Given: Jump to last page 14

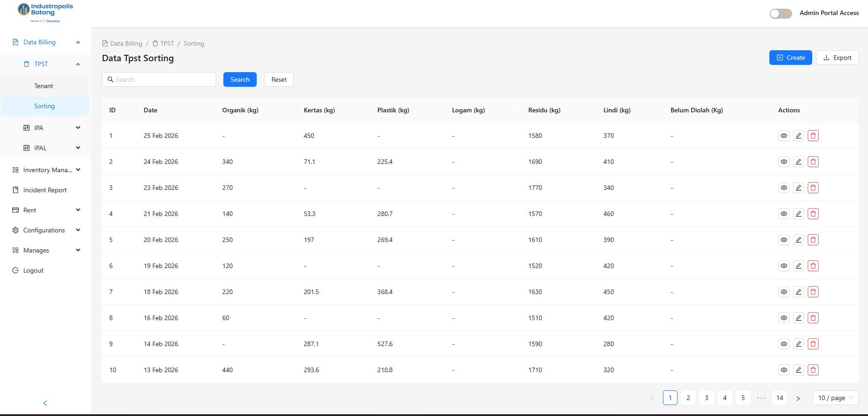Looking at the screenshot, I should coord(780,398).
